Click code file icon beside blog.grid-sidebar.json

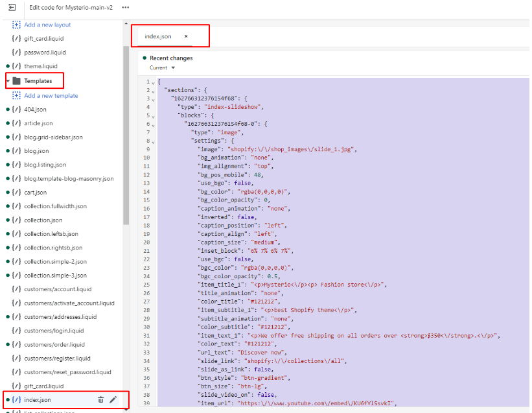(x=16, y=137)
